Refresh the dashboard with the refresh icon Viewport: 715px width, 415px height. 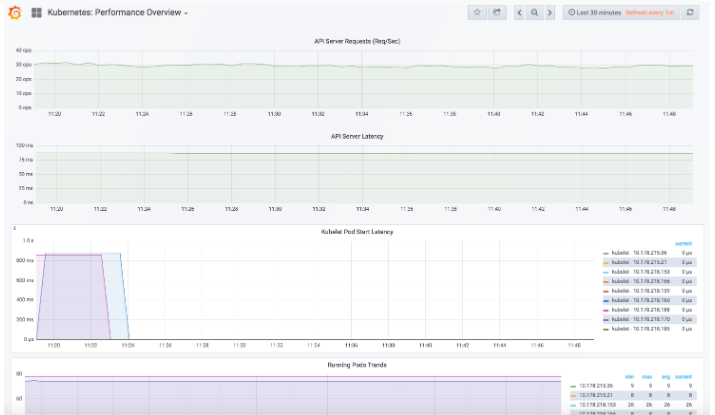click(690, 12)
